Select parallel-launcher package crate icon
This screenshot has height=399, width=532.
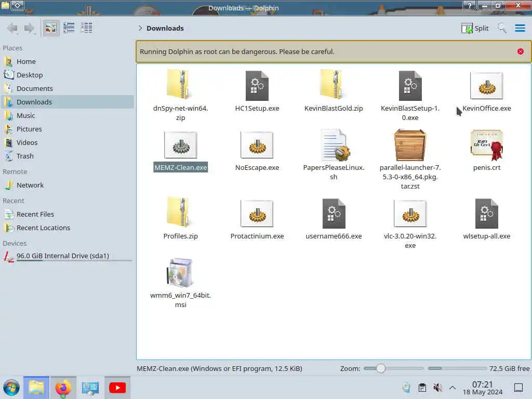click(410, 145)
